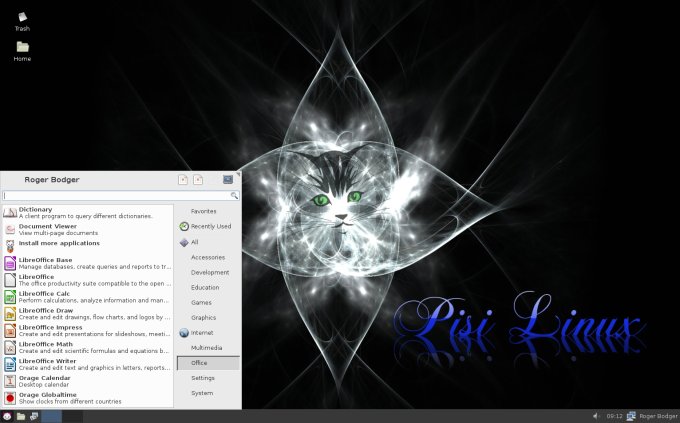Viewport: 680px width, 423px height.
Task: Switch to the second dark workspace on panel
Action: click(72, 416)
